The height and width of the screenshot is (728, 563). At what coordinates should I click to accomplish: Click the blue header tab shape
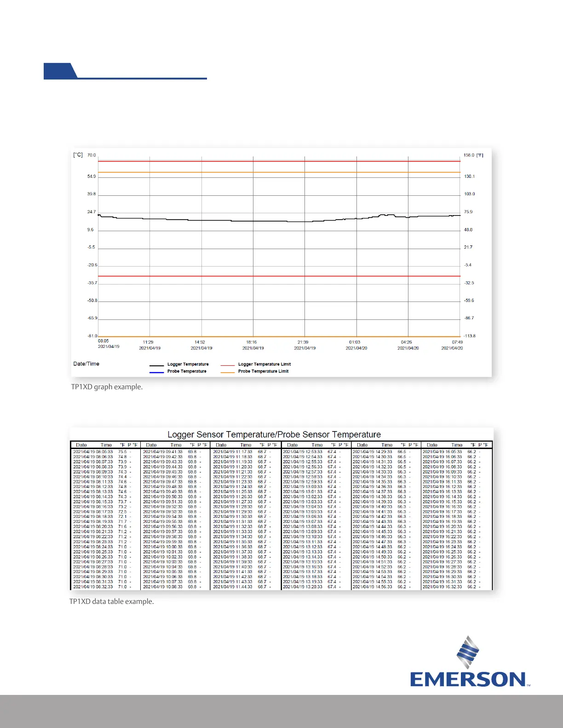(x=61, y=71)
